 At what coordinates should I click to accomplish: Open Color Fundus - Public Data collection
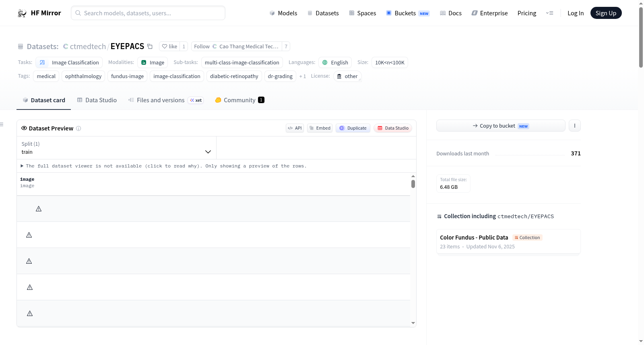(508, 242)
